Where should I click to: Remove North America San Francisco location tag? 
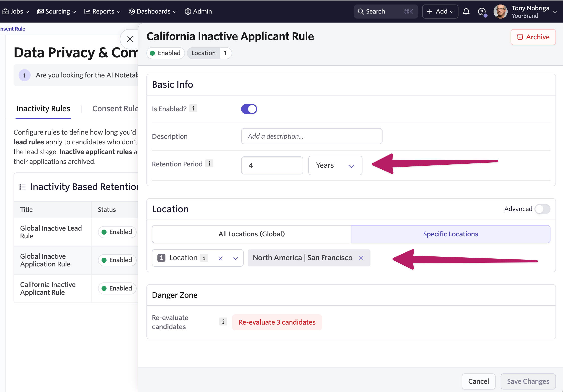point(361,258)
